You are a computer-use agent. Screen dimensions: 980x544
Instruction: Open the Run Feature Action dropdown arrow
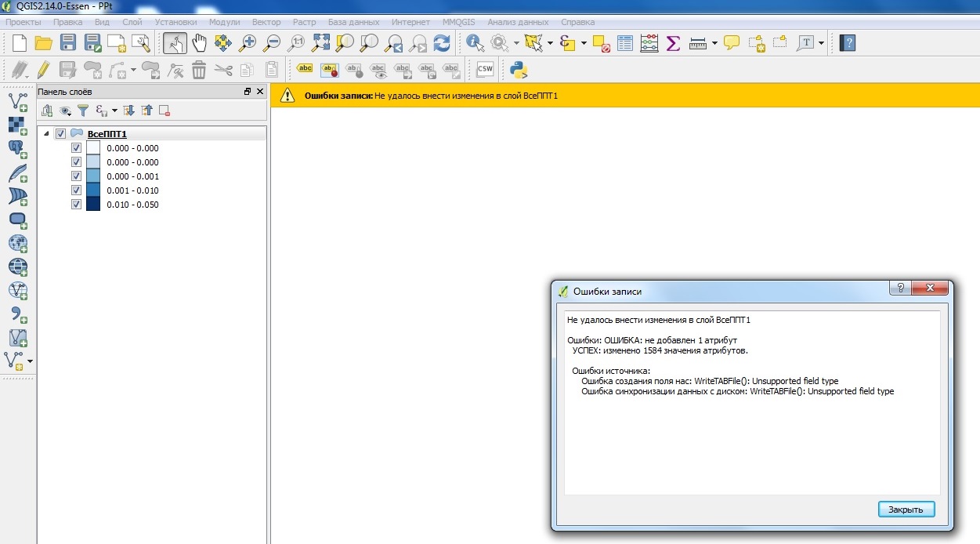516,42
